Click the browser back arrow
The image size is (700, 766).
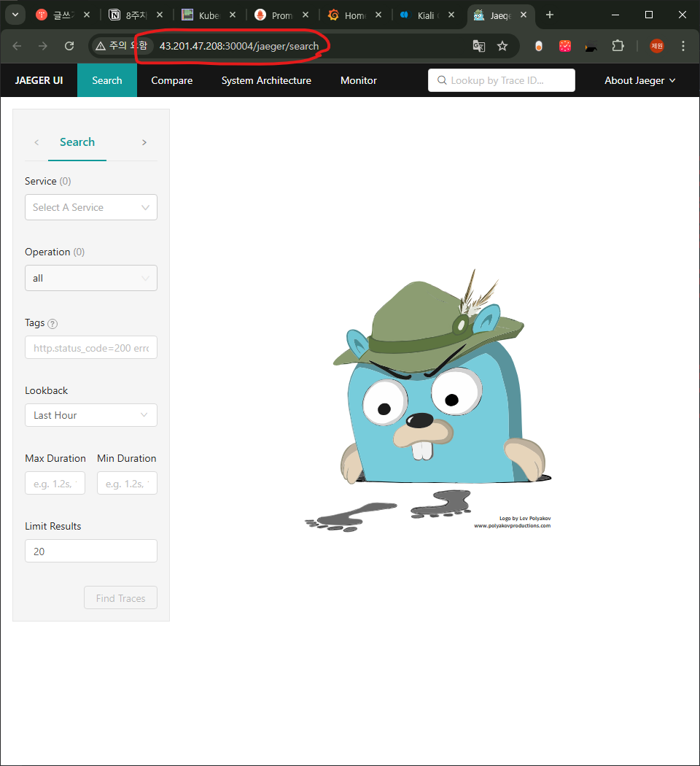tap(17, 46)
